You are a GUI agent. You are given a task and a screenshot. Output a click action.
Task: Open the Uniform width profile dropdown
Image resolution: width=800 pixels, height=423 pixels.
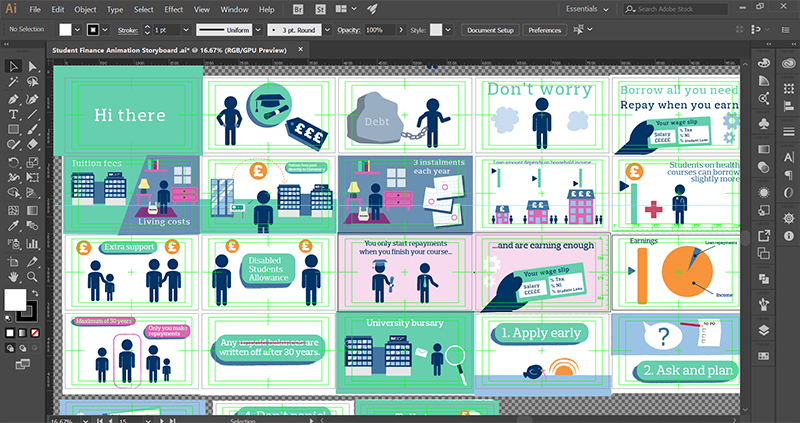pos(258,30)
